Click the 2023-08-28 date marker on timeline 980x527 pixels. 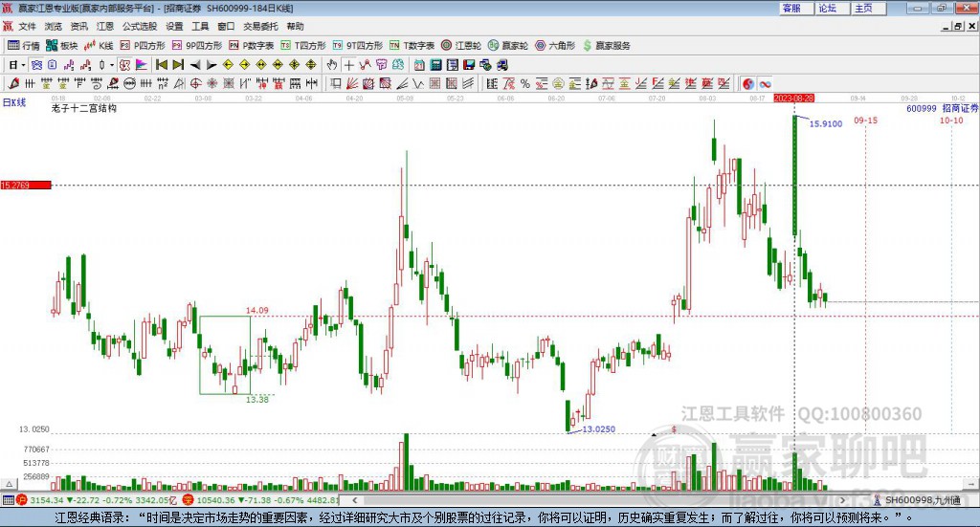coord(793,98)
